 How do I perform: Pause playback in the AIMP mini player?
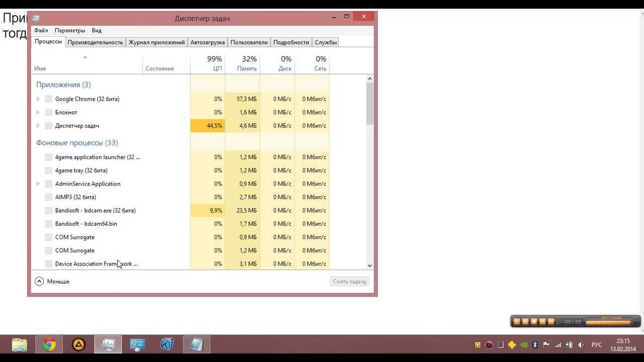tap(525, 321)
